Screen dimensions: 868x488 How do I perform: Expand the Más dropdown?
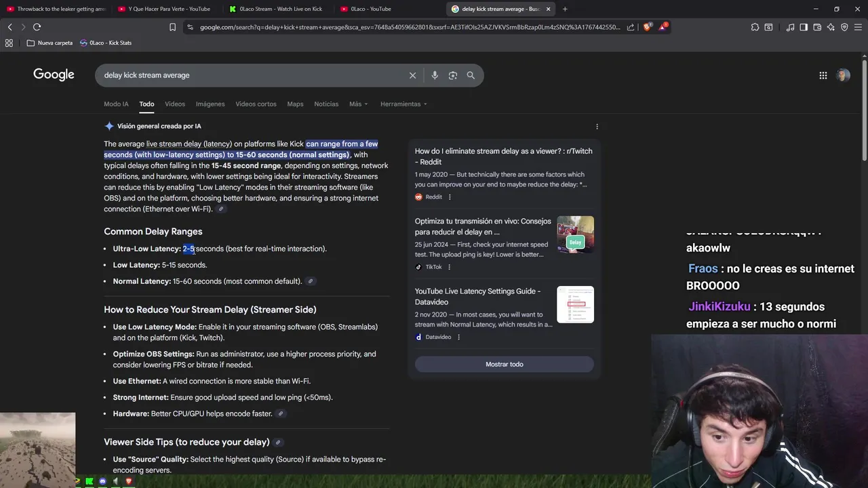click(x=358, y=104)
